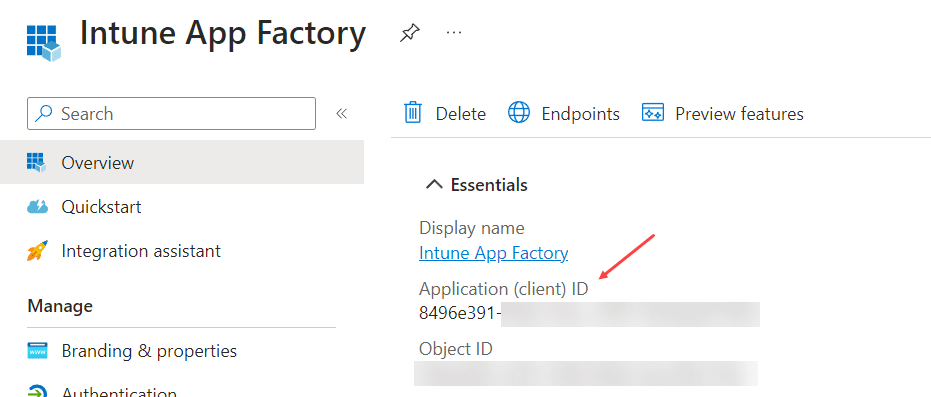Focus the sidebar Search field

tap(171, 113)
